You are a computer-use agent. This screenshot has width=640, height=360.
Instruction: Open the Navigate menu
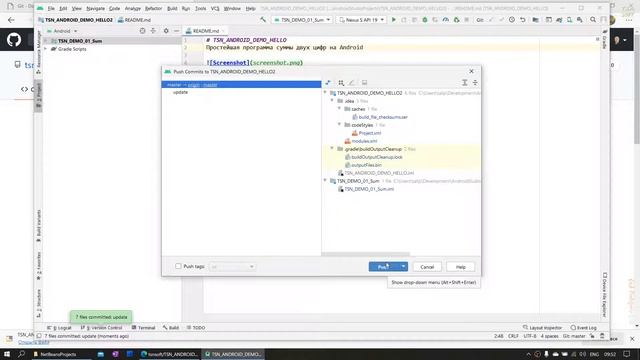(96, 8)
